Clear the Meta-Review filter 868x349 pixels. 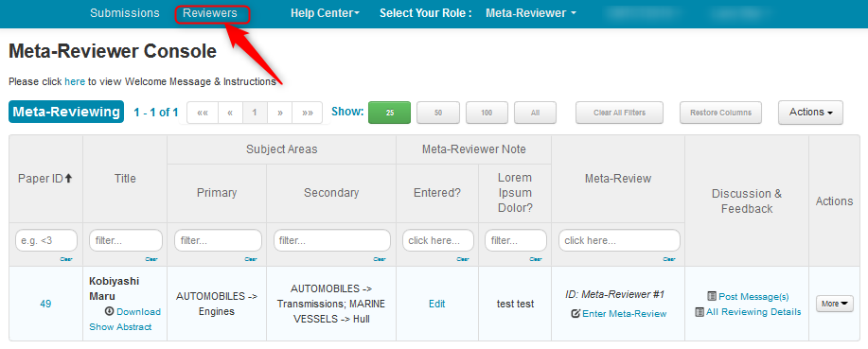click(669, 259)
